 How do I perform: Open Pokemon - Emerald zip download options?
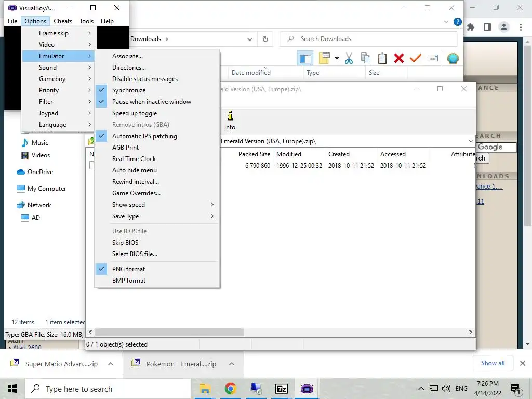coord(232,364)
